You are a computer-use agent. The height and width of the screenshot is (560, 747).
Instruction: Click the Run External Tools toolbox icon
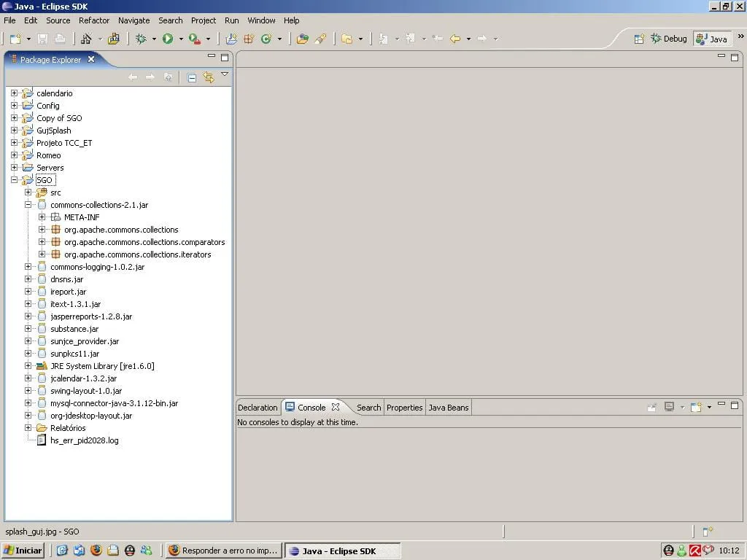[x=194, y=39]
